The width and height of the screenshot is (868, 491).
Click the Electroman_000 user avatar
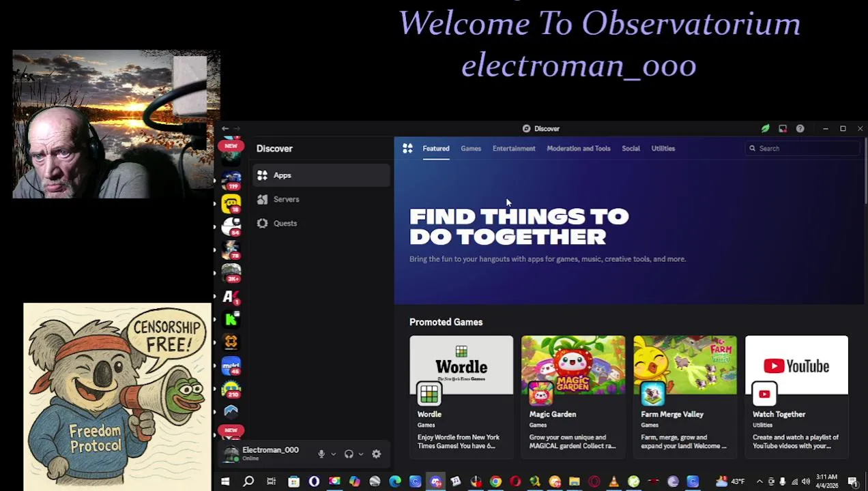[x=231, y=454]
